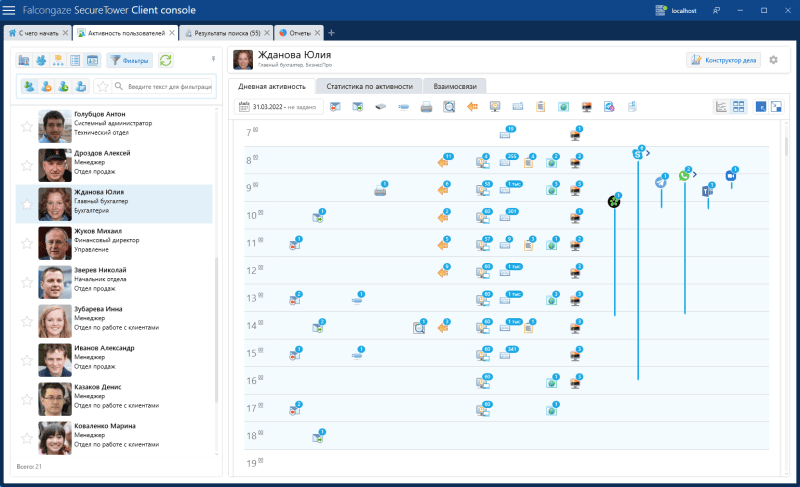
Task: Expand the Skype group chevron
Action: (x=648, y=153)
